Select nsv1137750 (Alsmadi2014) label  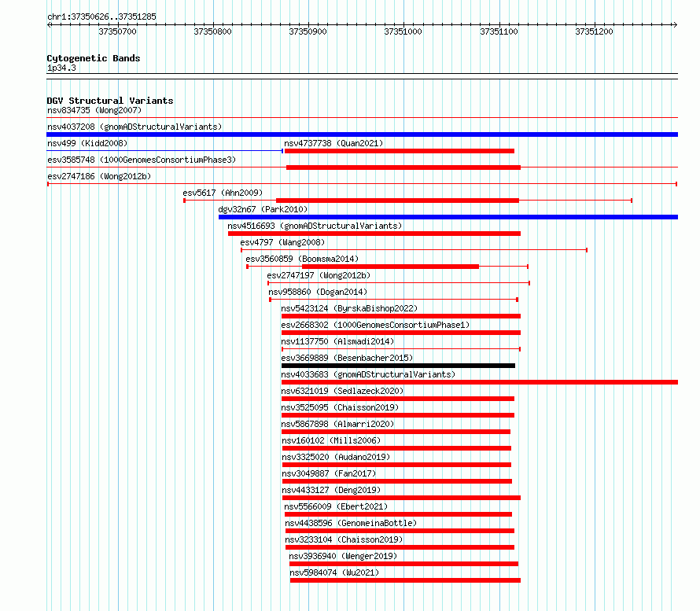[x=337, y=341]
